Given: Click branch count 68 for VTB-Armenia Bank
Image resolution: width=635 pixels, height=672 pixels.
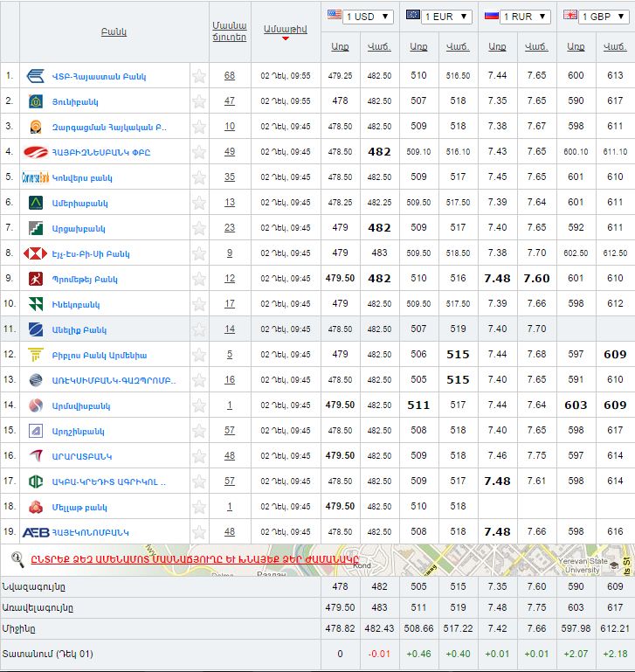Looking at the screenshot, I should click(x=229, y=76).
